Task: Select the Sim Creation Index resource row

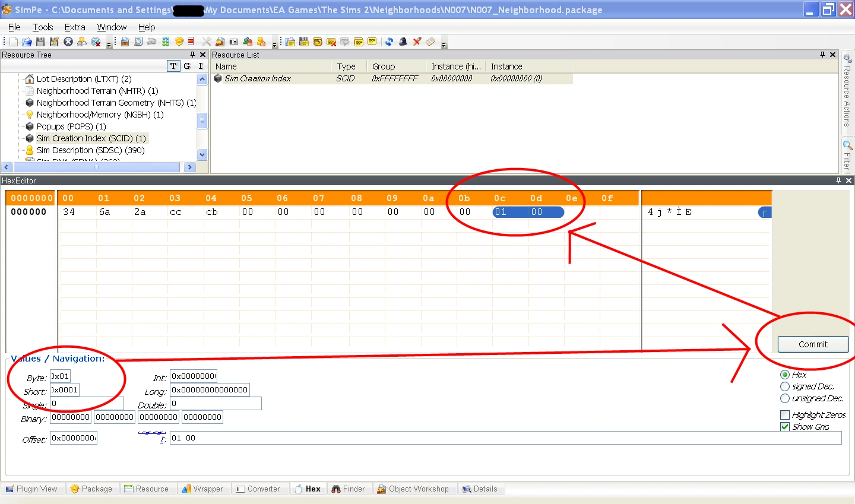Action: click(392, 78)
